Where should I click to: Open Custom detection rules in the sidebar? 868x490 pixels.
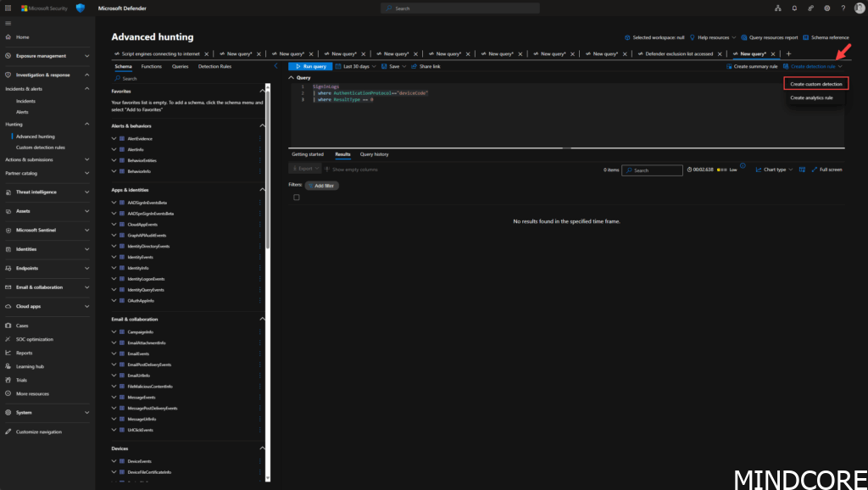click(41, 148)
